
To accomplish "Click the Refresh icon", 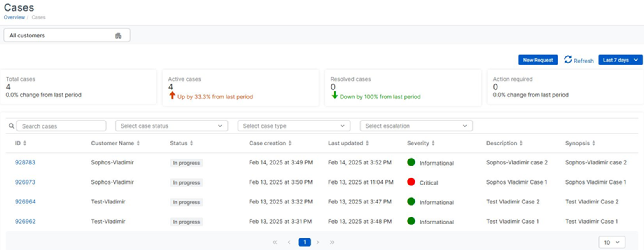I will (568, 60).
